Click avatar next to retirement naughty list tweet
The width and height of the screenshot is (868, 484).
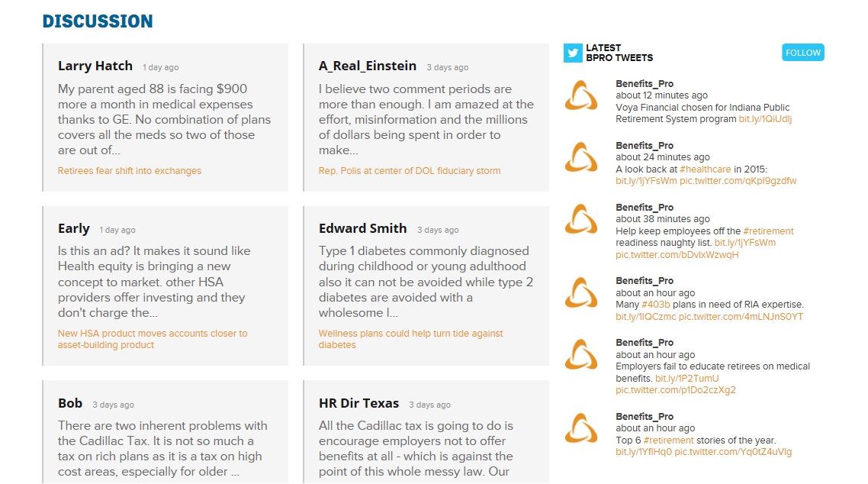coord(581,220)
